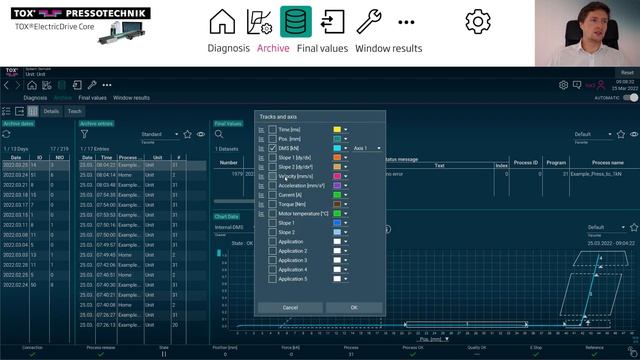This screenshot has width=640, height=360.
Task: Switch to the Diagnosis tab in app
Action: pyautogui.click(x=35, y=98)
